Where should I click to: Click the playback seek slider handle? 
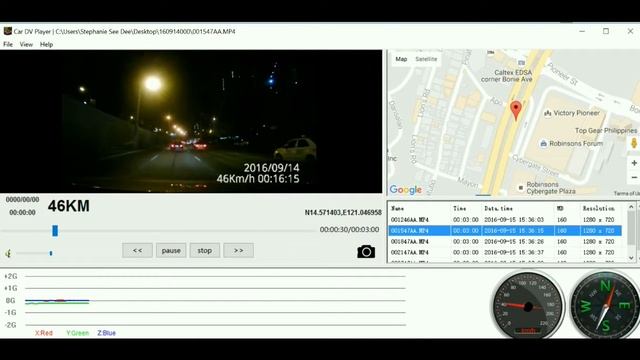(x=55, y=231)
